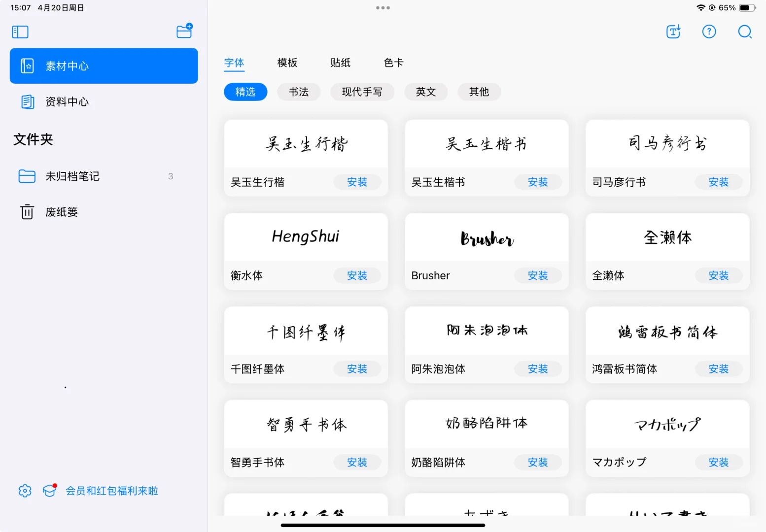Preview the 吴玉生行楷 font sample
This screenshot has width=766, height=532.
(306, 144)
